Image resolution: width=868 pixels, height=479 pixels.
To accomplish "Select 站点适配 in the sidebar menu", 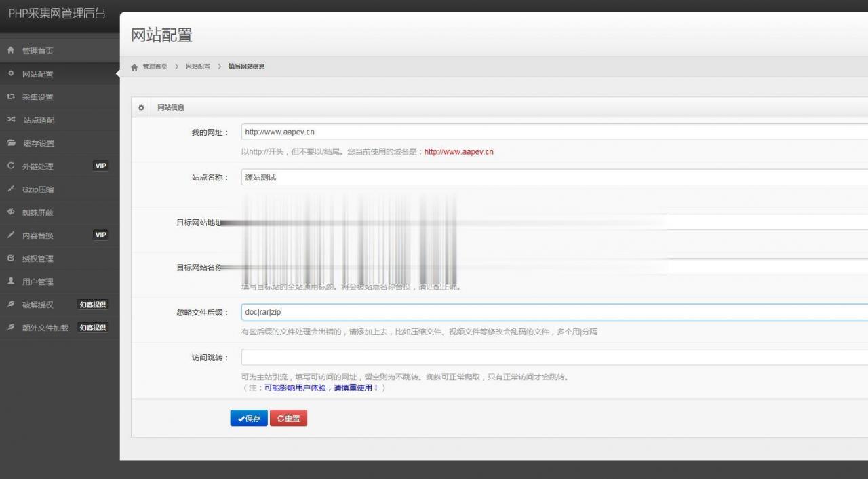I will click(x=60, y=120).
